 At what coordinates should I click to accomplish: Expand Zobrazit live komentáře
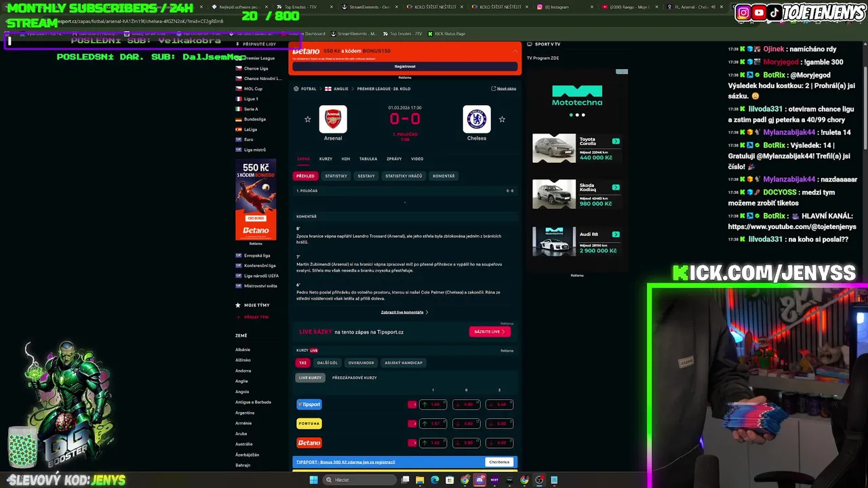pyautogui.click(x=404, y=312)
